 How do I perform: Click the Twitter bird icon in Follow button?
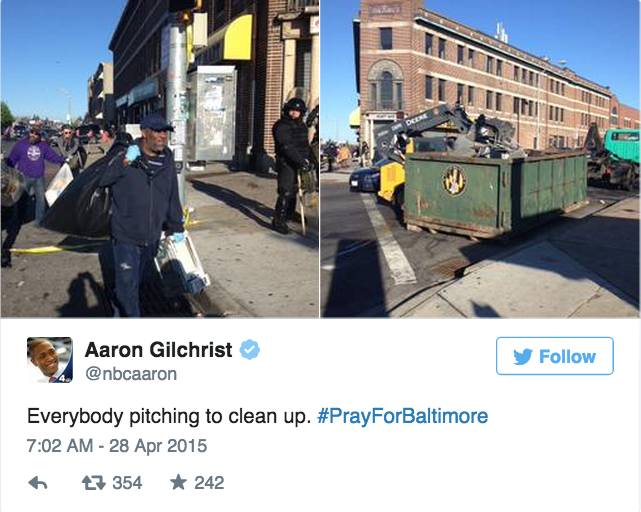523,357
